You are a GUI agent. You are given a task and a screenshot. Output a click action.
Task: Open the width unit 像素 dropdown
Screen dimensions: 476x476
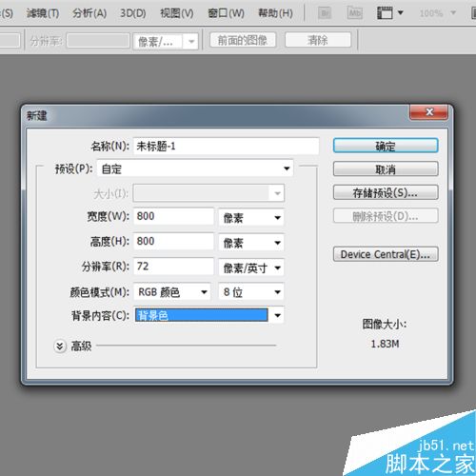coord(251,217)
